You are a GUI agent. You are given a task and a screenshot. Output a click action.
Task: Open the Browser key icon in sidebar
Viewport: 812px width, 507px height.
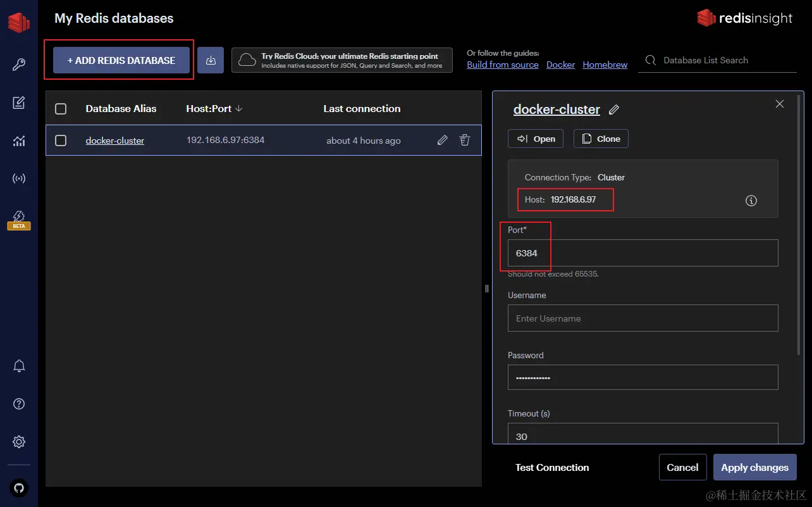(x=19, y=65)
